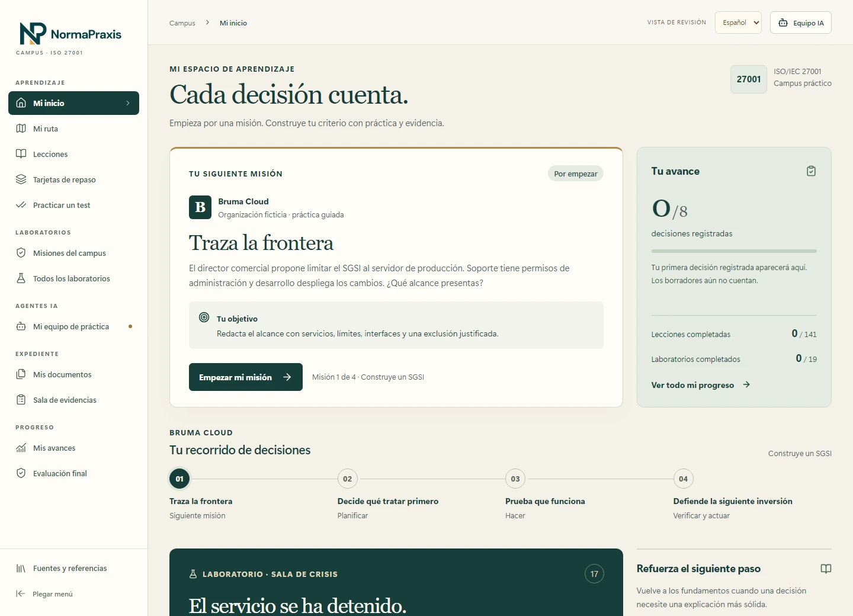Click the chevron on Mi inicio menu item

128,103
